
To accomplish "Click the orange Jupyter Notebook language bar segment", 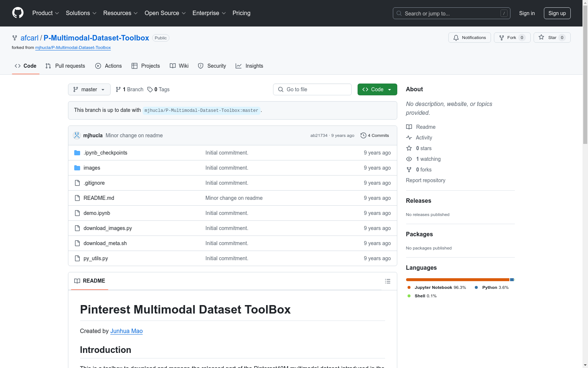I will (x=458, y=280).
